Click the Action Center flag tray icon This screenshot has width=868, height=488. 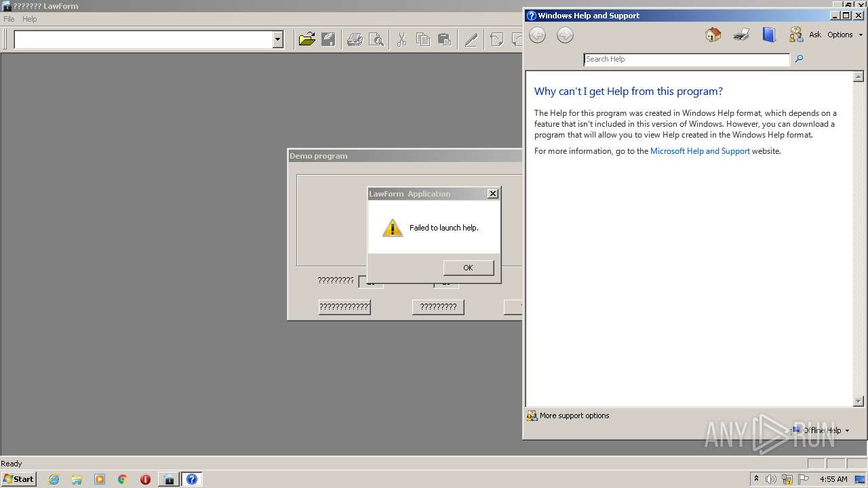point(804,479)
